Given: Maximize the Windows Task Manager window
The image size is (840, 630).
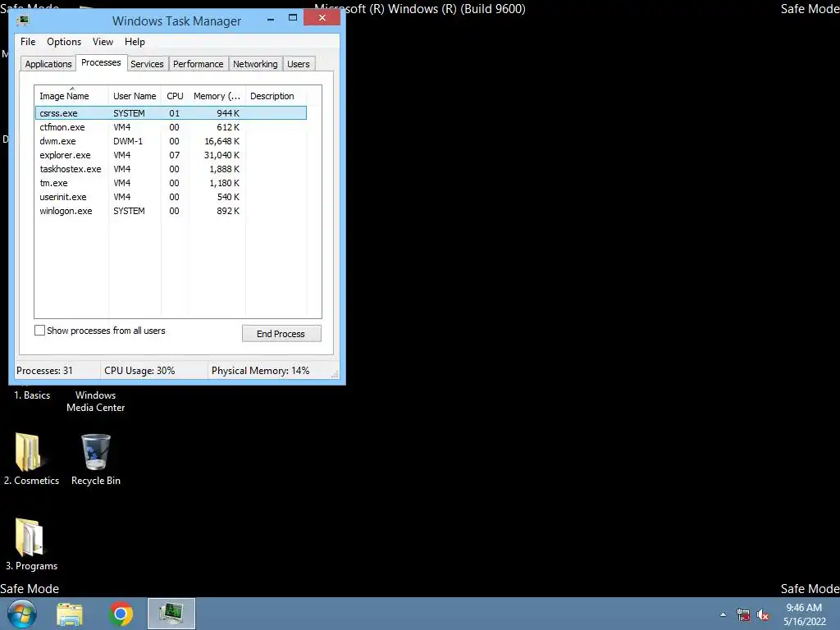Looking at the screenshot, I should click(x=293, y=18).
